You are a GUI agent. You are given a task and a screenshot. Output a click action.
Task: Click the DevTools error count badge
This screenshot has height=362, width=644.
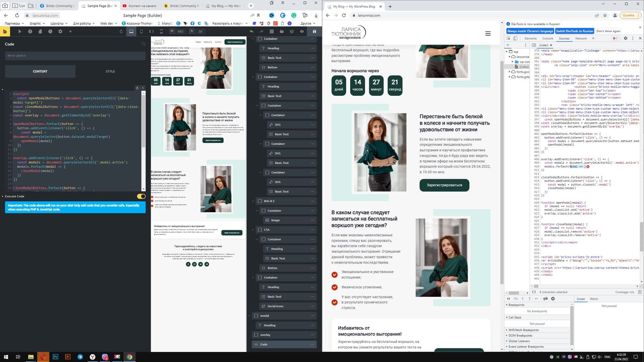[615, 38]
